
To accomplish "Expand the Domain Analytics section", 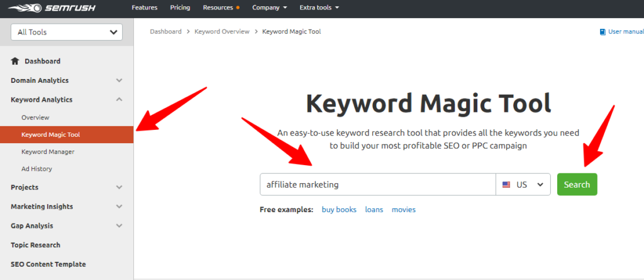I will point(119,80).
